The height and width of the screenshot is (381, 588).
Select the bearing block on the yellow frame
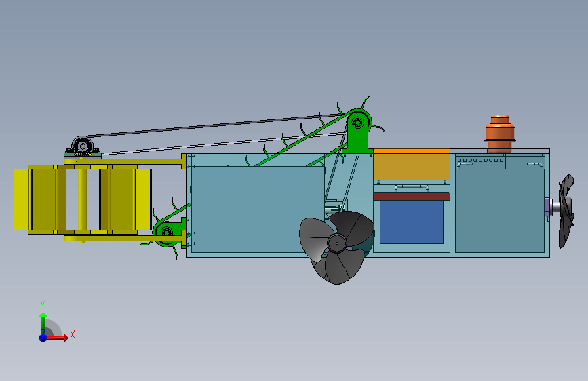coord(83,147)
